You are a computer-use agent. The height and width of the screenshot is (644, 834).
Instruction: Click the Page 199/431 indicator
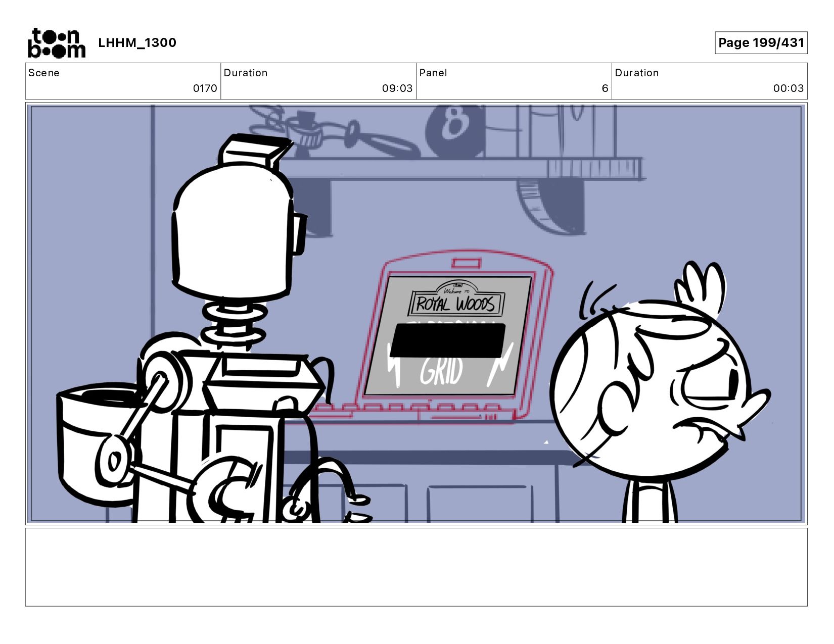point(761,42)
